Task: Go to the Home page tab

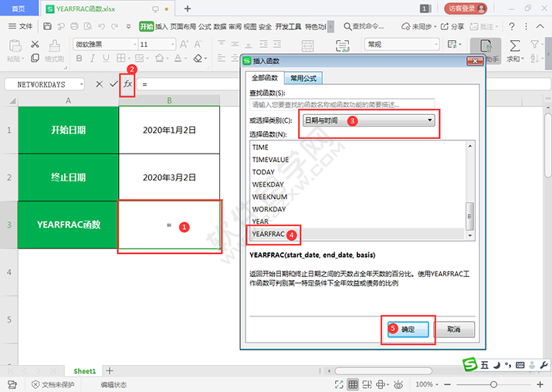Action: coord(19,8)
